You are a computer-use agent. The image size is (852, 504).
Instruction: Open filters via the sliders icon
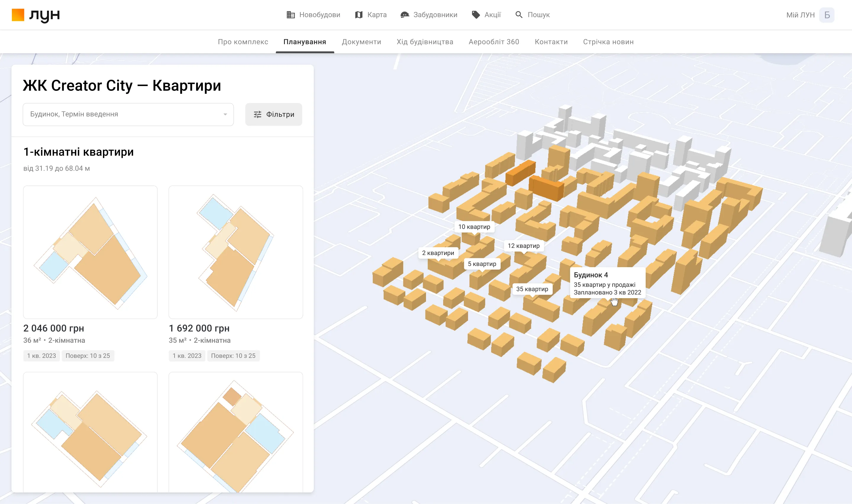[x=257, y=114]
